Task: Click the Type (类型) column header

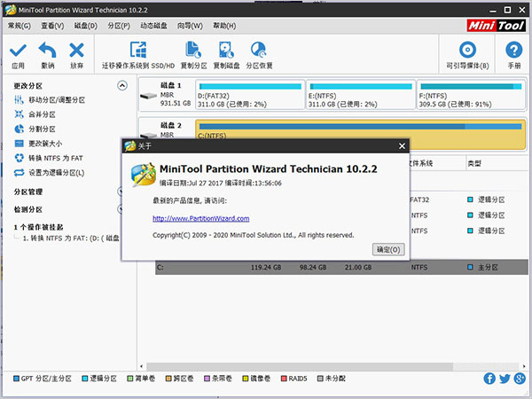Action: (x=474, y=163)
